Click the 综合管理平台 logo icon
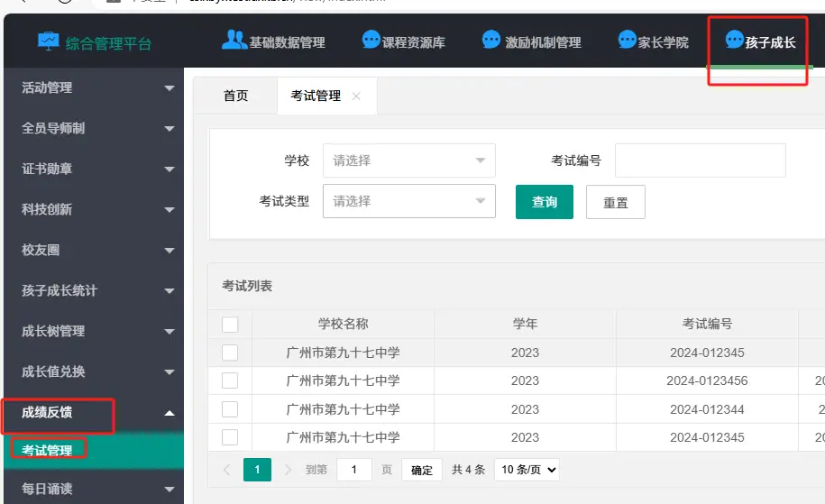The width and height of the screenshot is (825, 504). (x=48, y=41)
